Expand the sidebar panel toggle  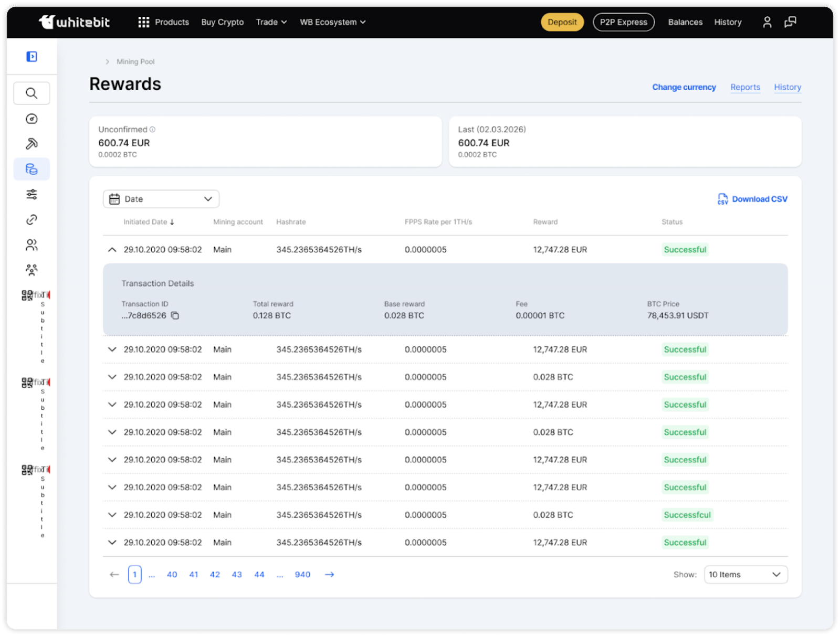click(x=31, y=57)
